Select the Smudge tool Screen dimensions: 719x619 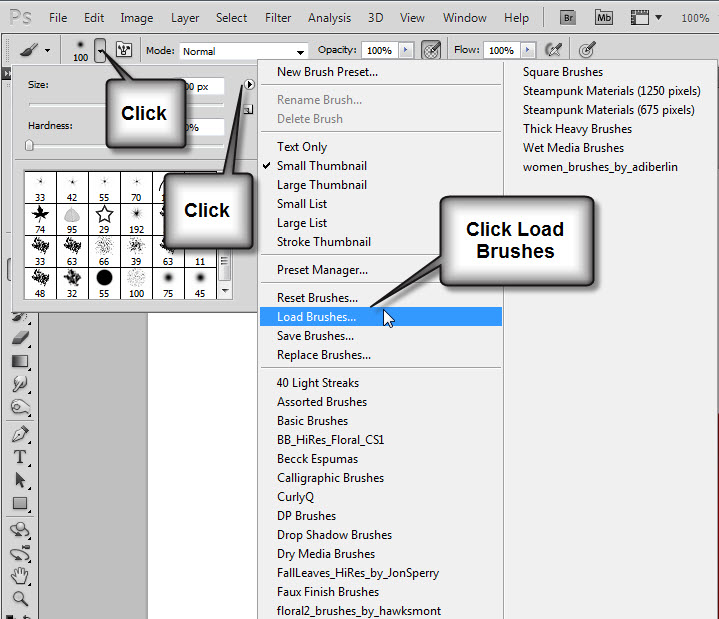pos(20,384)
